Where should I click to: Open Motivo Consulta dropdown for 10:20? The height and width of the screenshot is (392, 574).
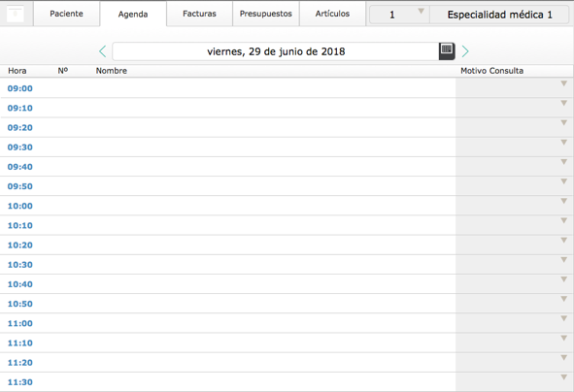click(563, 241)
